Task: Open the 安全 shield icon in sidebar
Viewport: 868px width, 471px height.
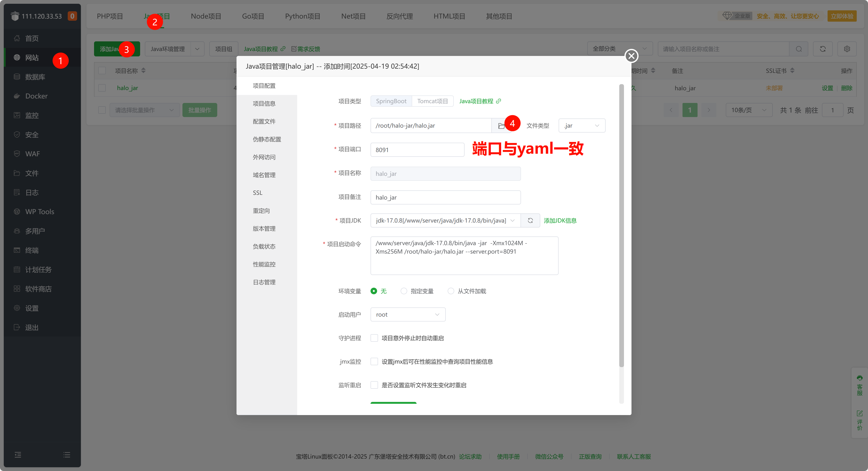Action: [17, 134]
